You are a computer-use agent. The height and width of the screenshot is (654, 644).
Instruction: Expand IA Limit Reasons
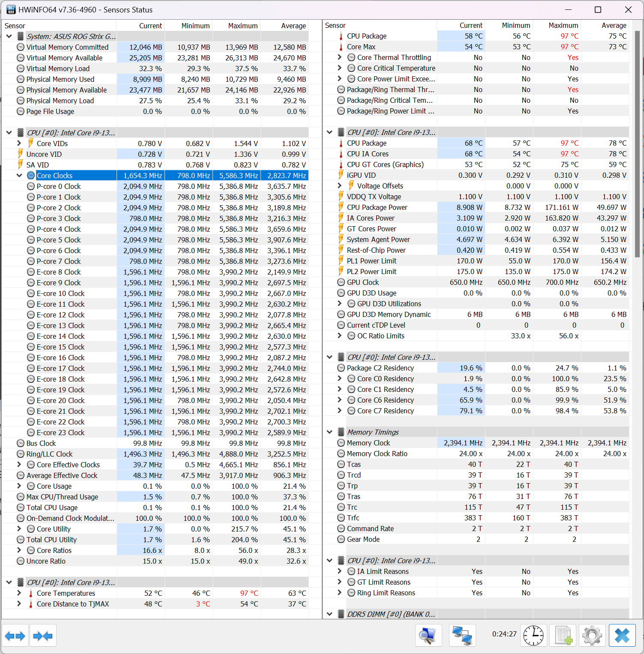[x=339, y=571]
